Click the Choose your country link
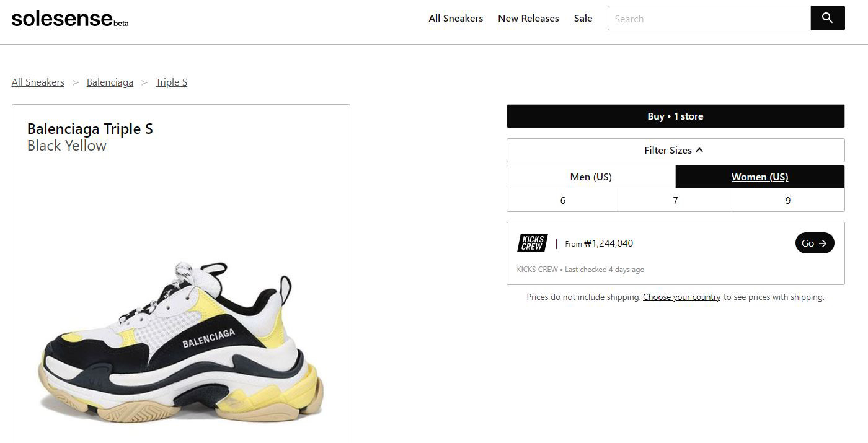 coord(681,297)
